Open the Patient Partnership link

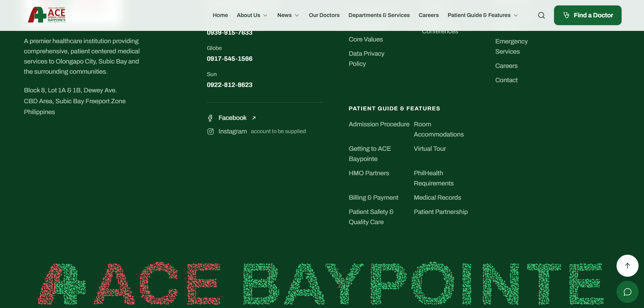[441, 212]
